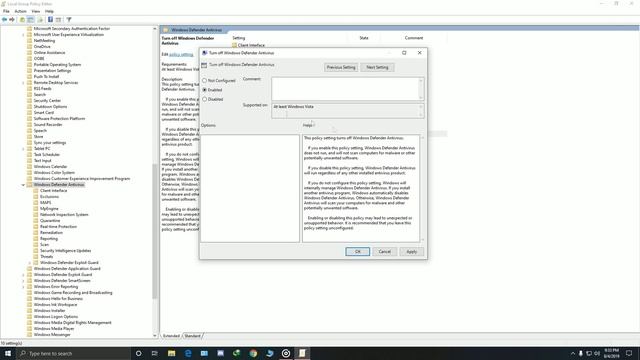The height and width of the screenshot is (360, 640).
Task: Click the State column header
Action: point(364,38)
